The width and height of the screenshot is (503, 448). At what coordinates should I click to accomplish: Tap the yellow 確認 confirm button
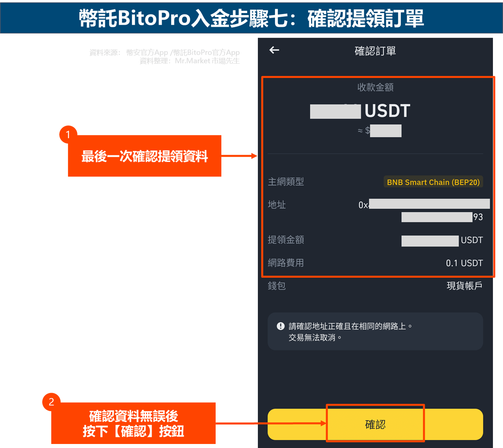click(x=375, y=424)
